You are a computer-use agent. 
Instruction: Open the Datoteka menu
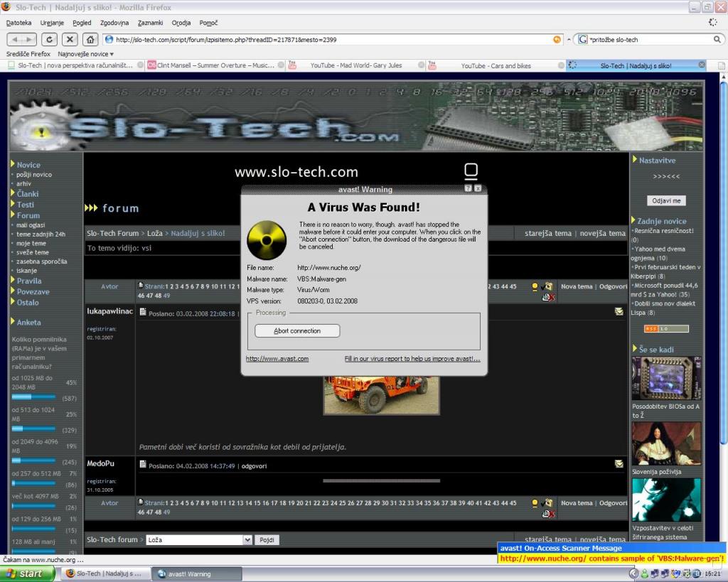pyautogui.click(x=19, y=23)
